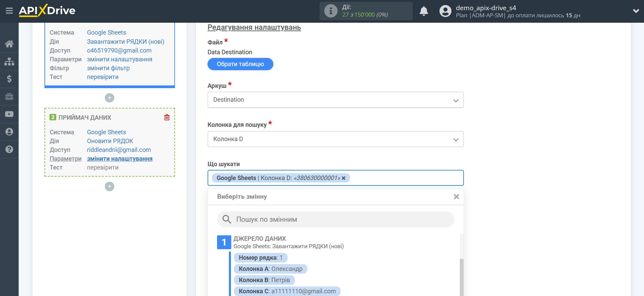
Task: Open the user avatar profile
Action: (x=445, y=11)
